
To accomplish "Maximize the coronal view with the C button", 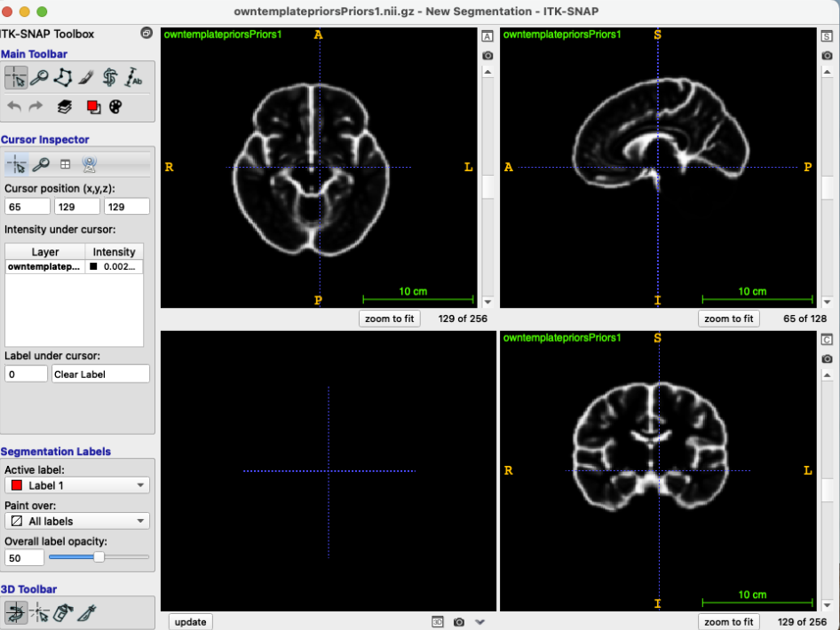I will coord(828,338).
